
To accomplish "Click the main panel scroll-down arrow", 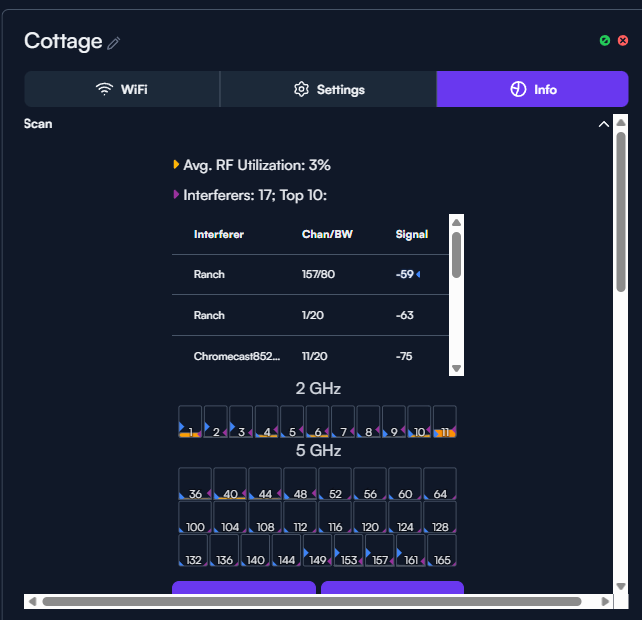I will click(621, 586).
